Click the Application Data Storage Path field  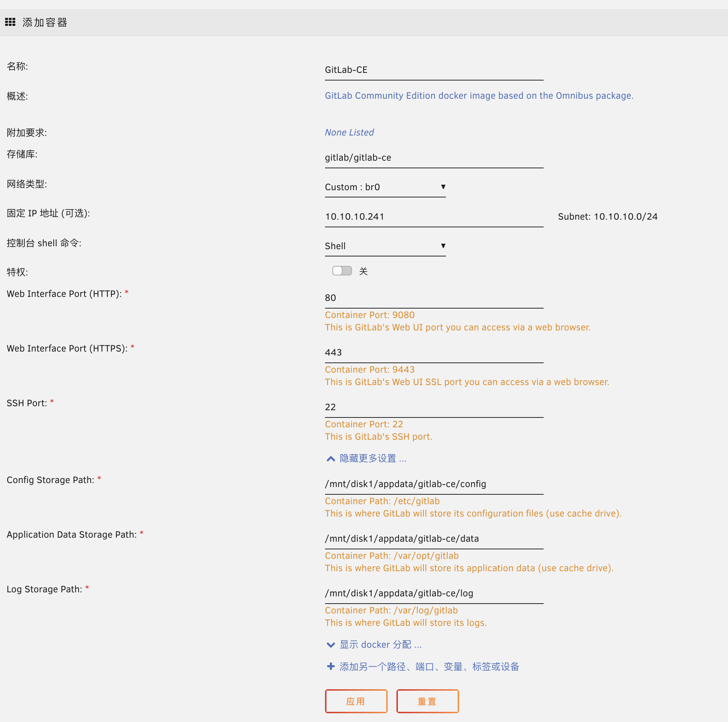pos(434,538)
